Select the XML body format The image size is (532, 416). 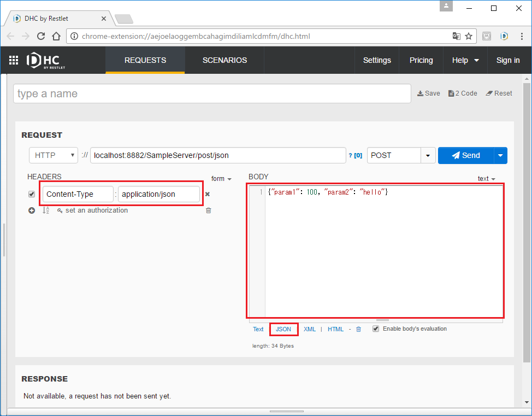point(310,329)
